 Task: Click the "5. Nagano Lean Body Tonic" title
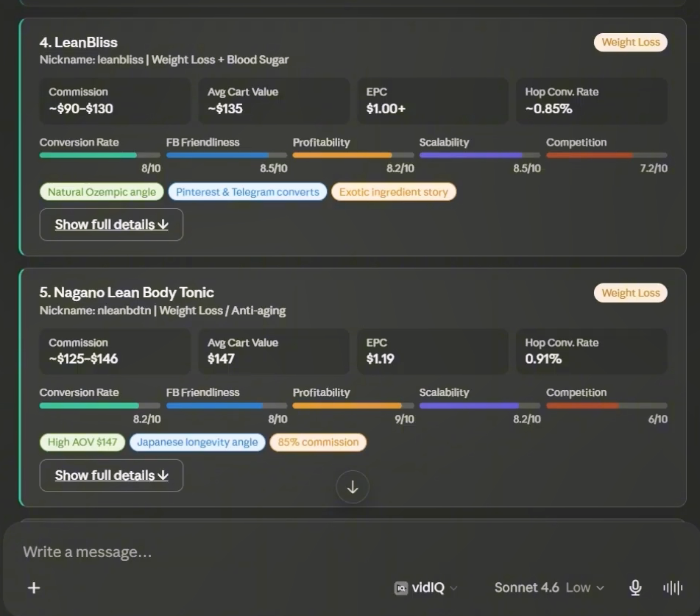tap(127, 292)
